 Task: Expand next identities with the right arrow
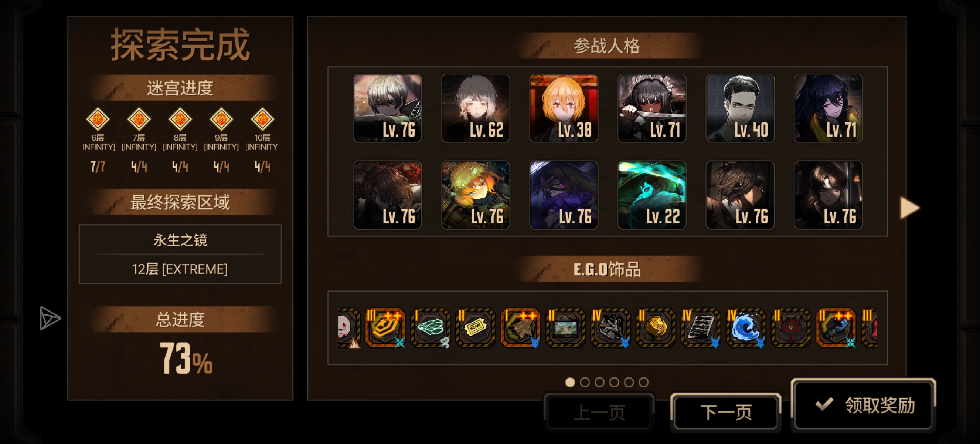tap(910, 208)
